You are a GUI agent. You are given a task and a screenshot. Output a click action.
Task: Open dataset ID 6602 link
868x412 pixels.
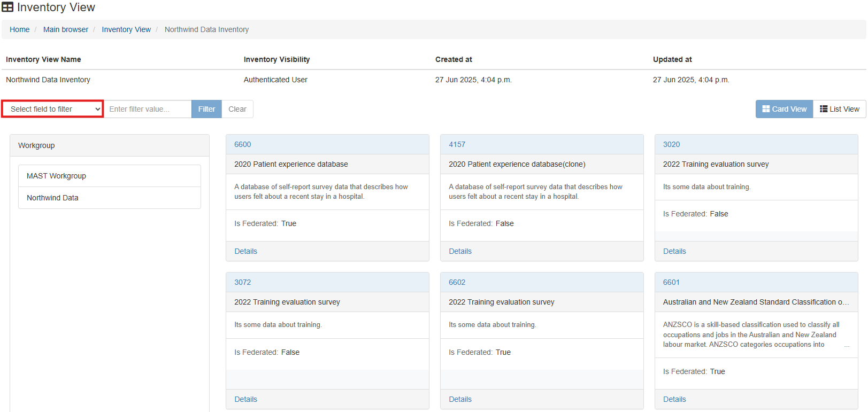pos(457,282)
